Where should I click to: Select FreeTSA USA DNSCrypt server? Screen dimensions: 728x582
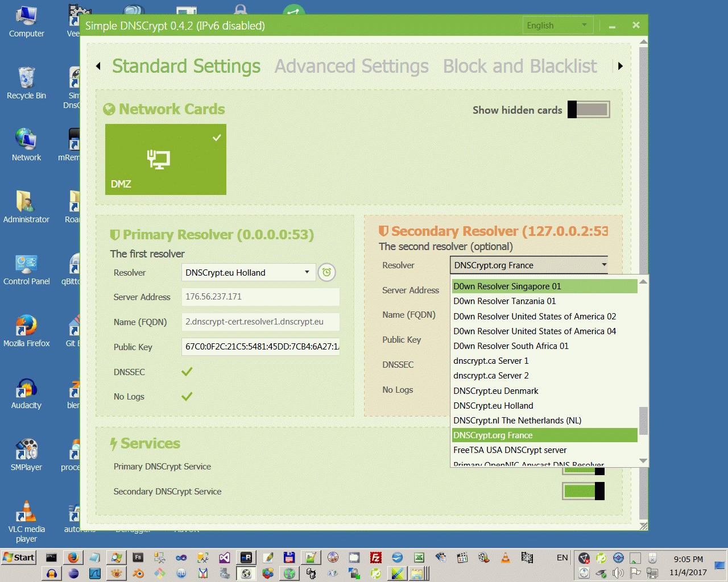tap(544, 450)
